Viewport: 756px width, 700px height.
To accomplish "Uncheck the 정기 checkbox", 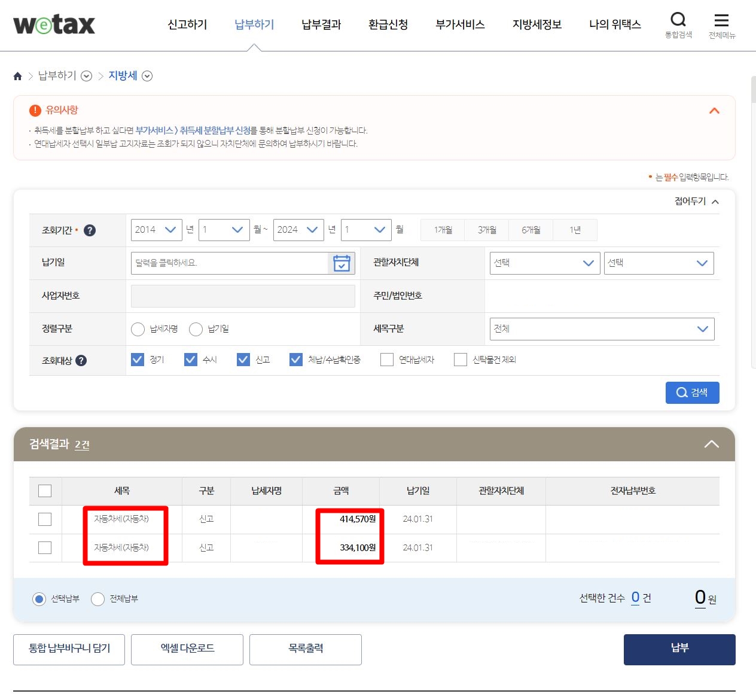I will point(138,360).
